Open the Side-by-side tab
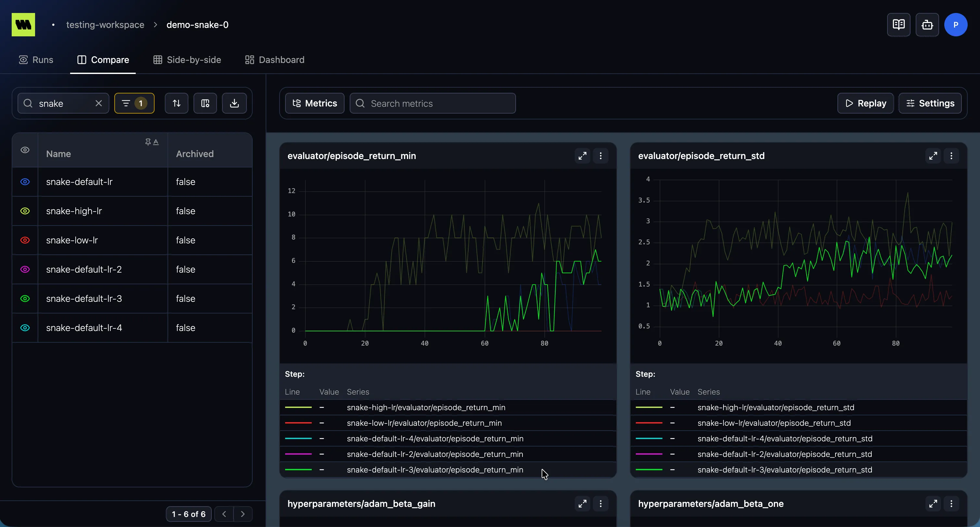The image size is (980, 527). pos(187,60)
